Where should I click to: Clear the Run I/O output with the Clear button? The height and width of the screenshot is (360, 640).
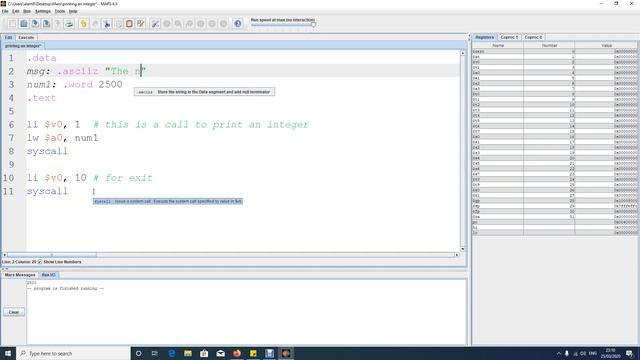click(x=14, y=312)
